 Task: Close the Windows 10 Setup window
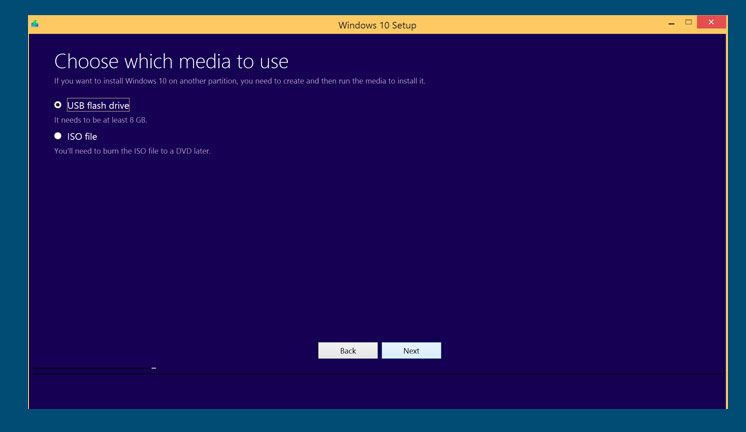tap(711, 22)
